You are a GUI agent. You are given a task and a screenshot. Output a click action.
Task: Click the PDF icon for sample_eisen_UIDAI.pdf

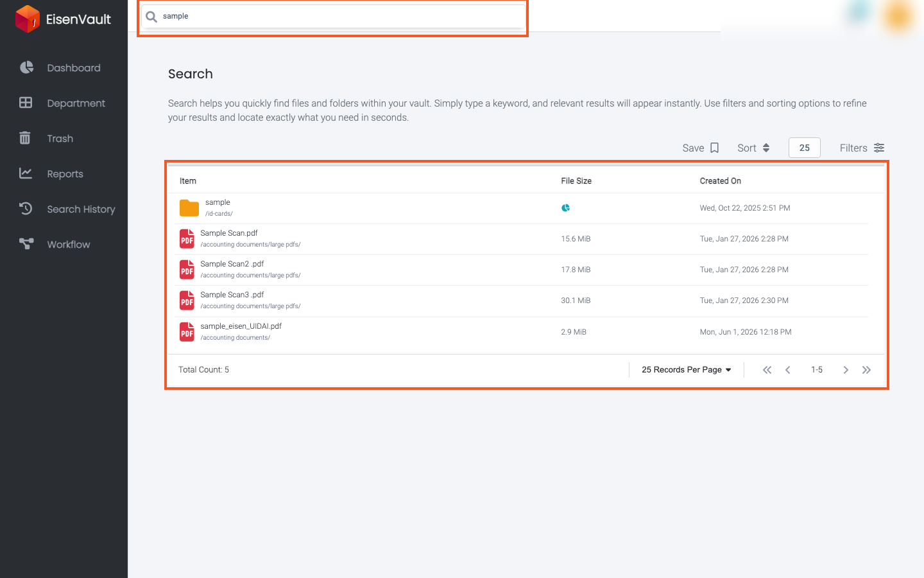tap(187, 332)
